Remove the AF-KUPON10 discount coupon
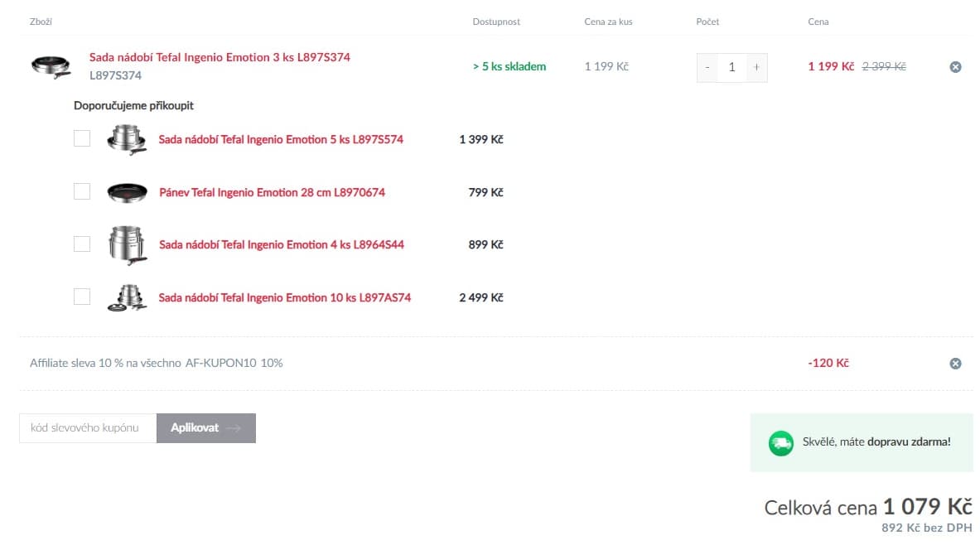This screenshot has height=550, width=980. (955, 364)
